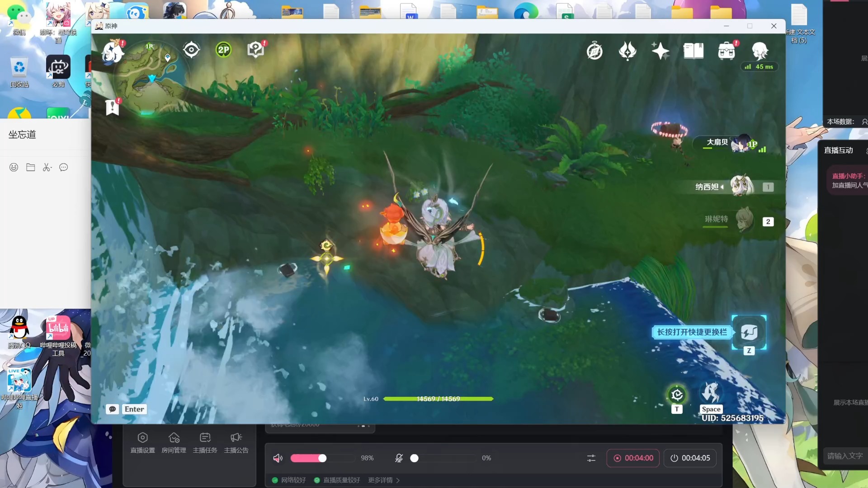This screenshot has height=488, width=868.
Task: Open 腾讯QQ desktop shortcut
Action: pyautogui.click(x=19, y=332)
